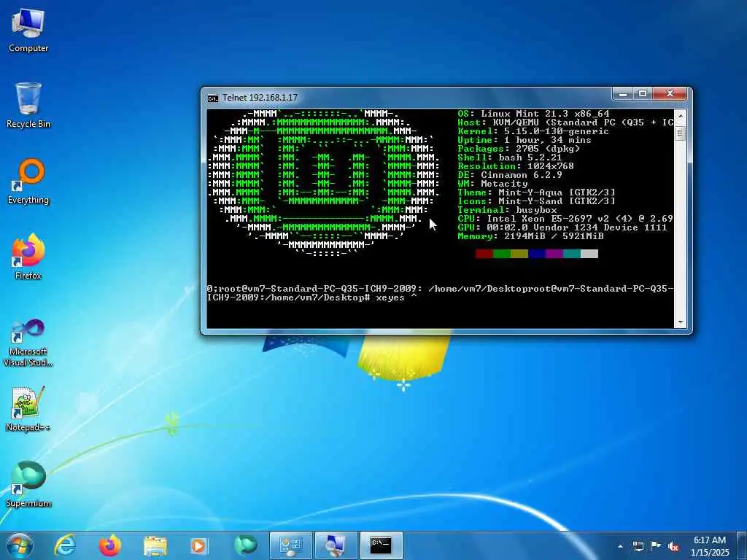The image size is (747, 560).
Task: Open Windows Explorer folder on taskbar
Action: (x=155, y=545)
